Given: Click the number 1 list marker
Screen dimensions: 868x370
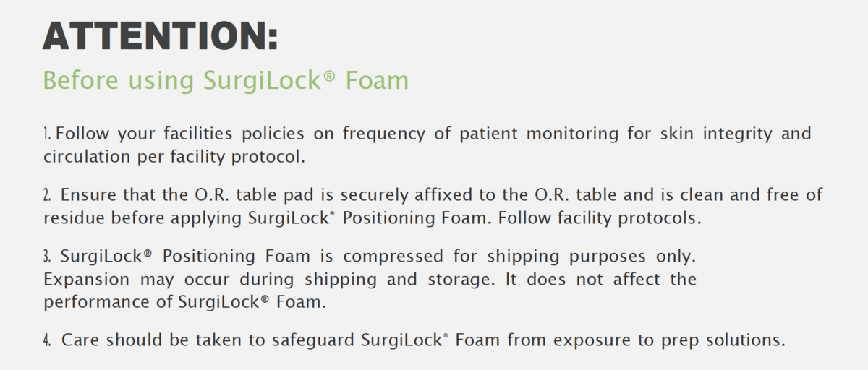Looking at the screenshot, I should click(47, 134).
